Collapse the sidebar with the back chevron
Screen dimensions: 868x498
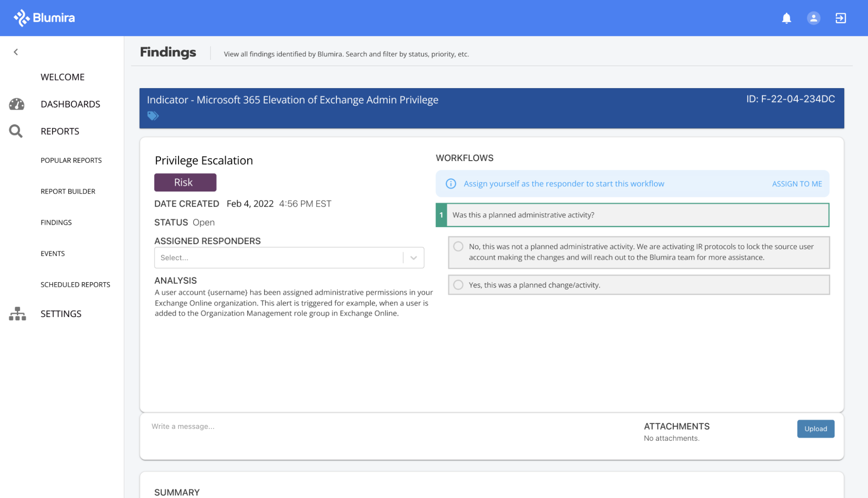[16, 52]
